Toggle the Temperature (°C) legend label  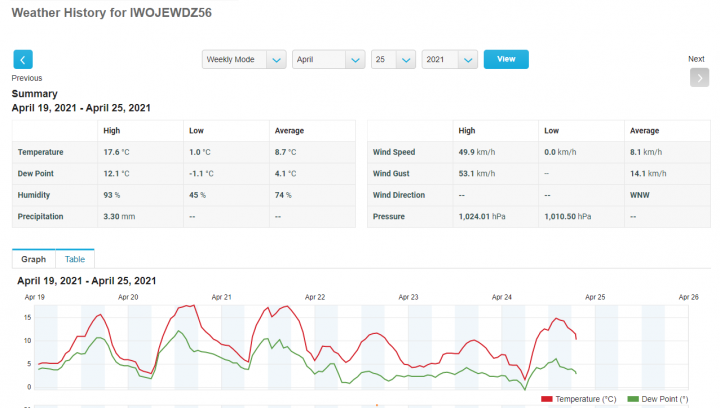click(x=586, y=399)
